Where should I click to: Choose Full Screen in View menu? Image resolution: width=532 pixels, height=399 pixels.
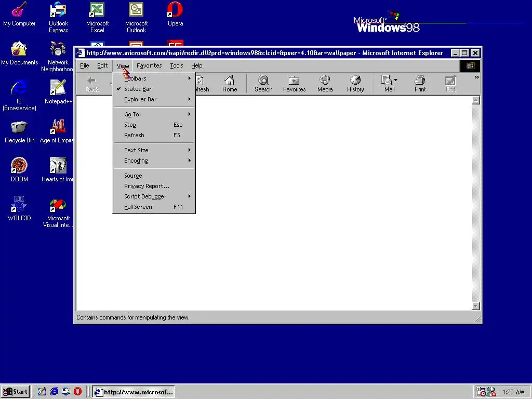coord(154,207)
